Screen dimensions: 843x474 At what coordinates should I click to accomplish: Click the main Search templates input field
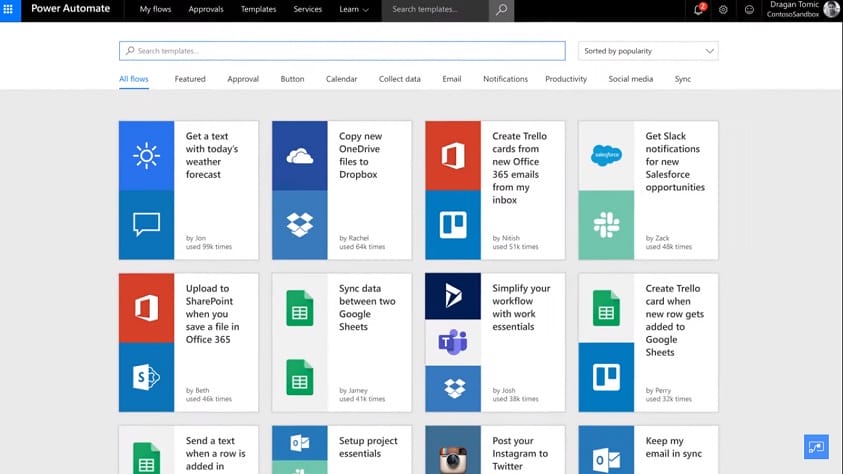tap(342, 51)
